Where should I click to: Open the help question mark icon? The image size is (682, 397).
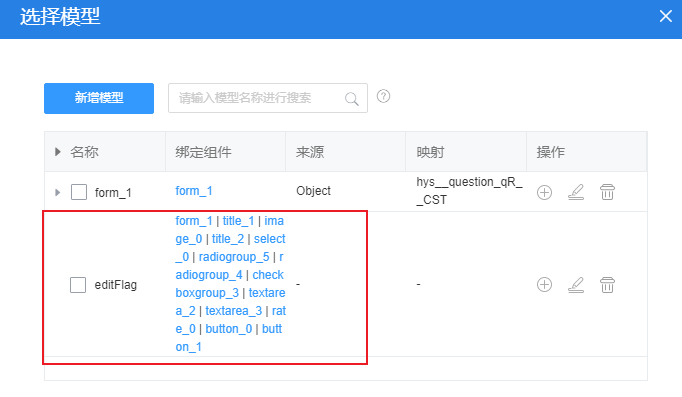click(383, 96)
